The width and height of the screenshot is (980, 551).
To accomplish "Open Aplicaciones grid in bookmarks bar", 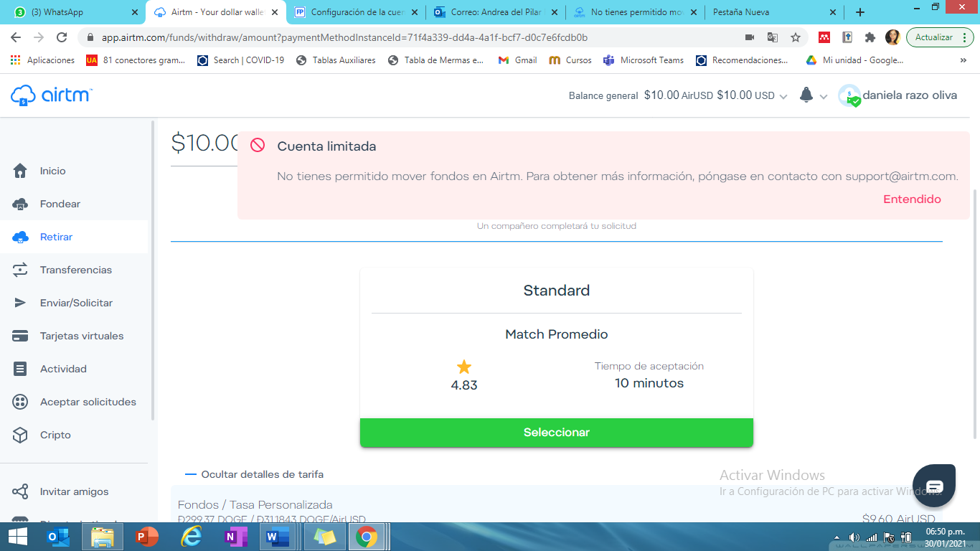I will (42, 60).
